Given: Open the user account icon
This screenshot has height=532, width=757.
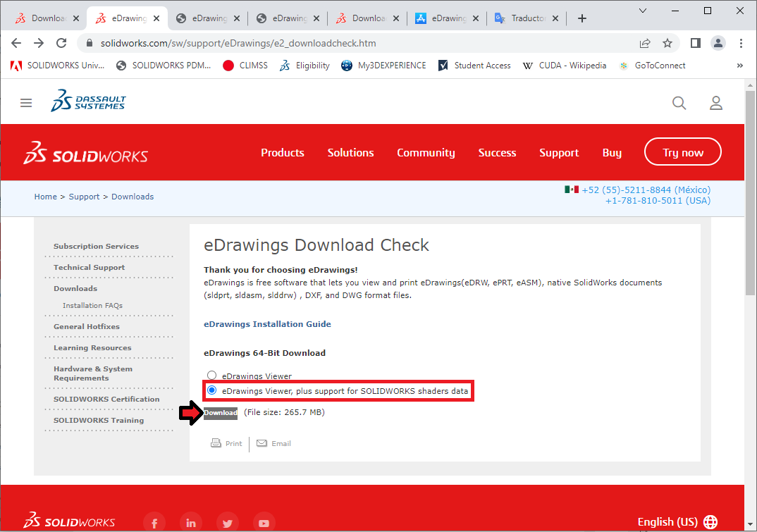Looking at the screenshot, I should (716, 103).
